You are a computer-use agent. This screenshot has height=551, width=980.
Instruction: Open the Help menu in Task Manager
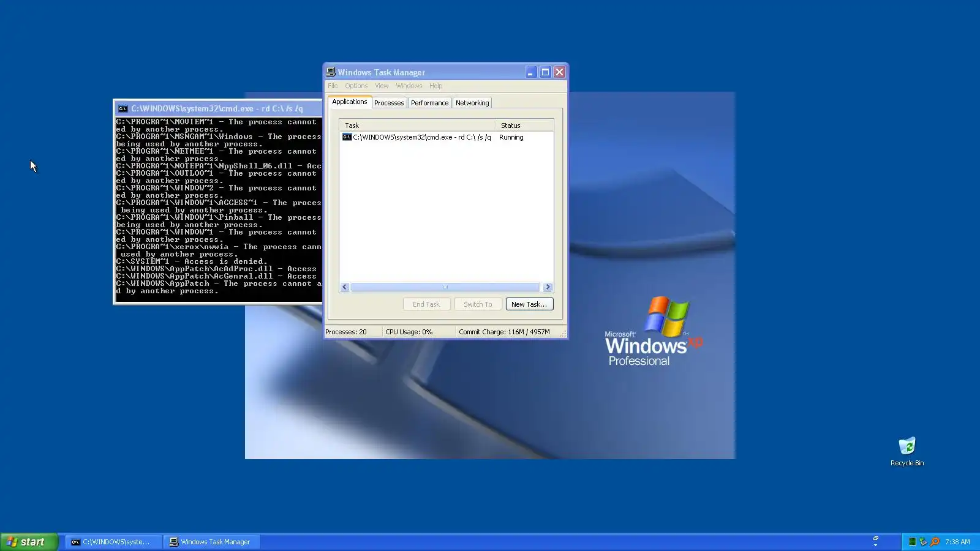click(435, 86)
